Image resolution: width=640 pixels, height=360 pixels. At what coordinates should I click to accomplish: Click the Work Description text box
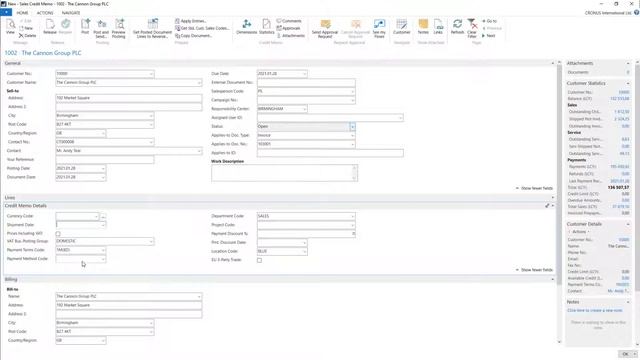tap(284, 173)
